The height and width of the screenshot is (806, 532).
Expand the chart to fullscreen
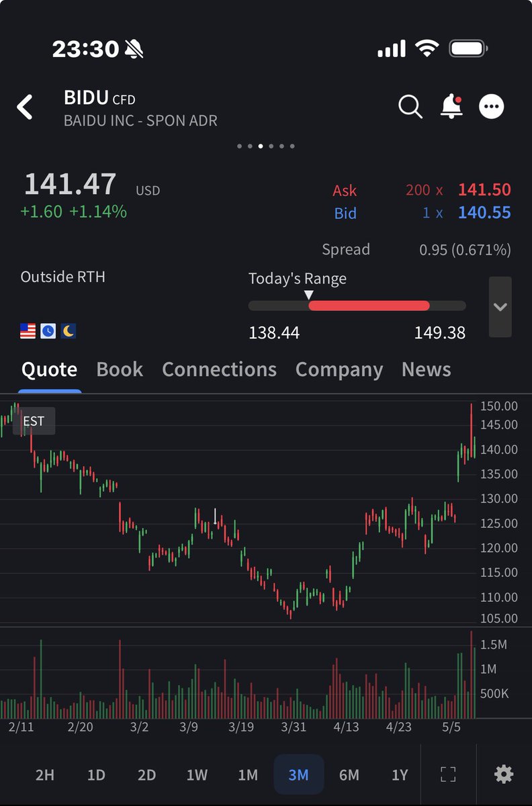tap(448, 774)
